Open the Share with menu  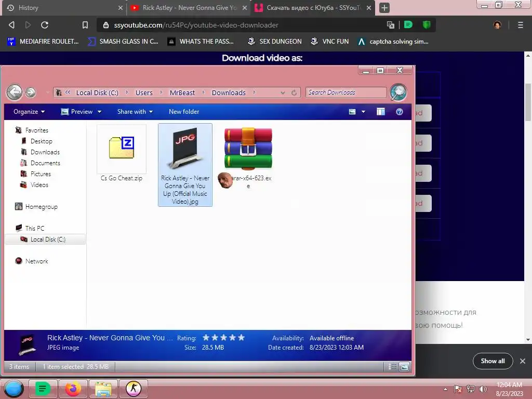pos(135,112)
